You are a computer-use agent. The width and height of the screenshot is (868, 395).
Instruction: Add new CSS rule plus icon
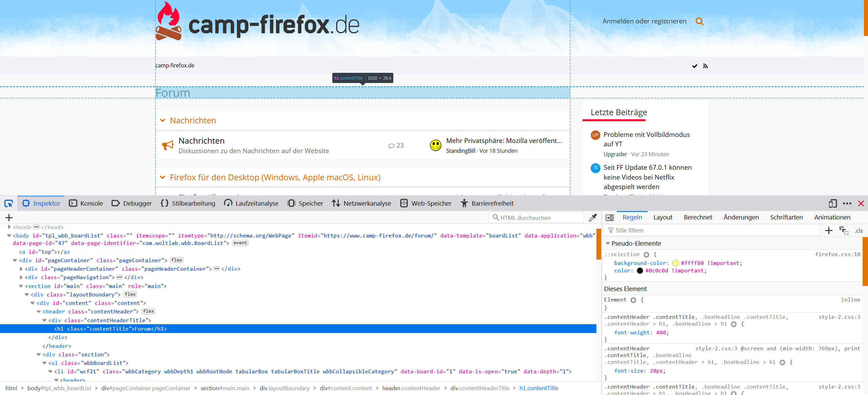pos(829,230)
